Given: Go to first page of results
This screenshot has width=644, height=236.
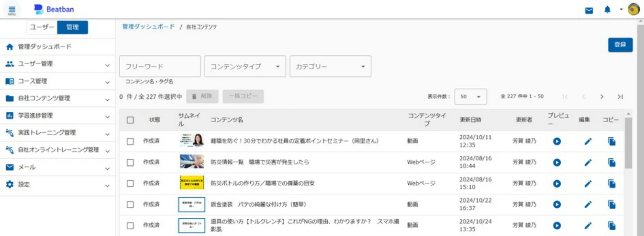Looking at the screenshot, I should click(x=565, y=97).
